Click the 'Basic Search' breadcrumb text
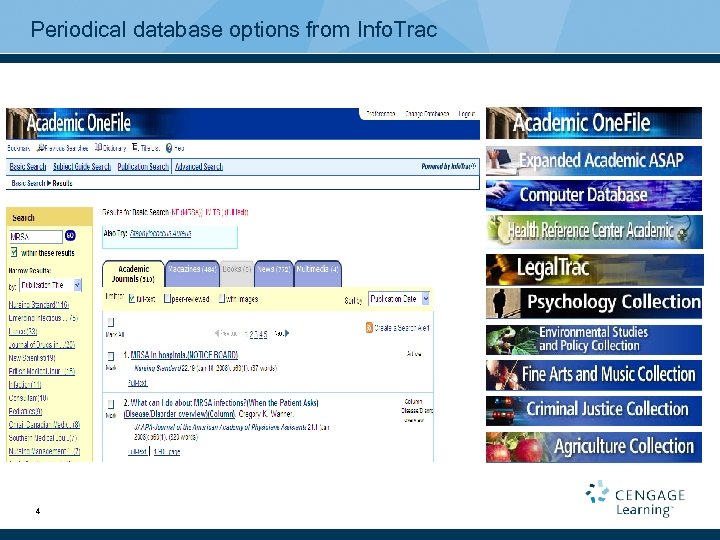Viewport: 720px width, 540px height. coord(28,183)
